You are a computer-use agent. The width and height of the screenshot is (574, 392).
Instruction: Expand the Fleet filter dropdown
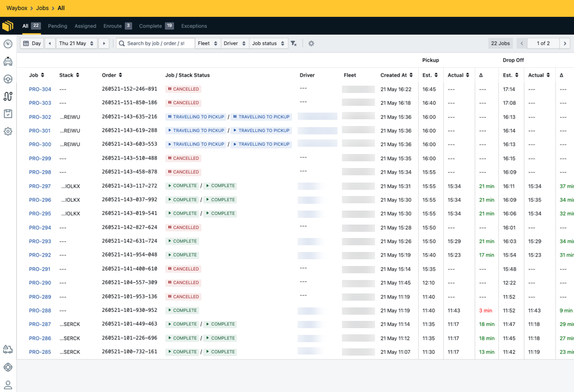pos(207,44)
